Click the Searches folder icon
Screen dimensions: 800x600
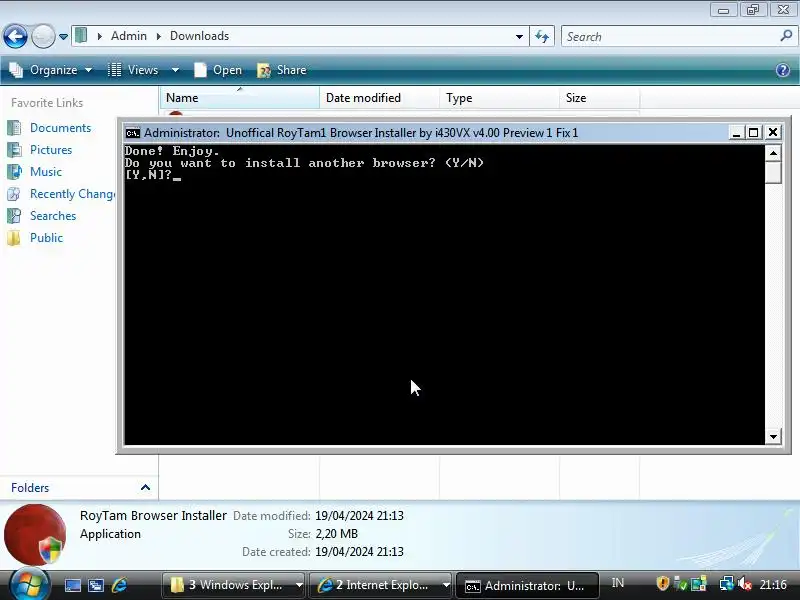point(14,216)
